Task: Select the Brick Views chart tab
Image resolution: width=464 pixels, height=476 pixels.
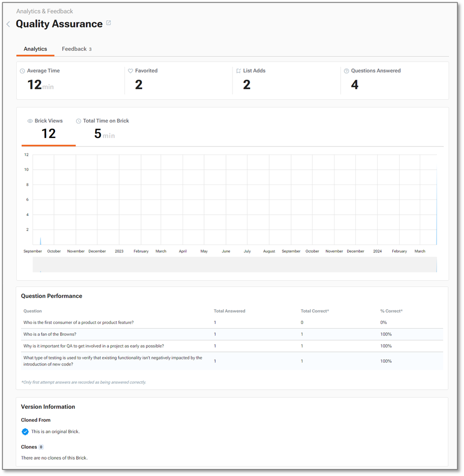Action: tap(48, 130)
